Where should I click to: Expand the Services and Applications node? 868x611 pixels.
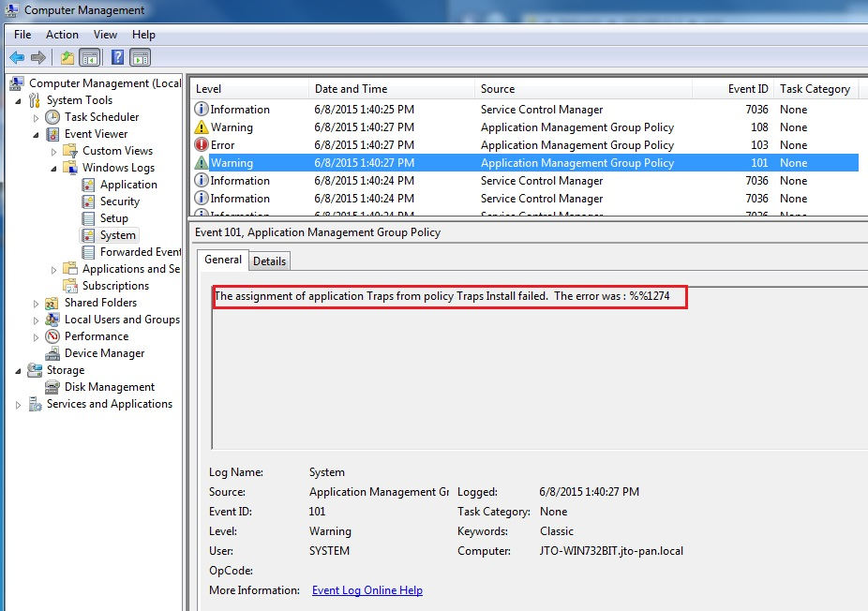pos(18,405)
